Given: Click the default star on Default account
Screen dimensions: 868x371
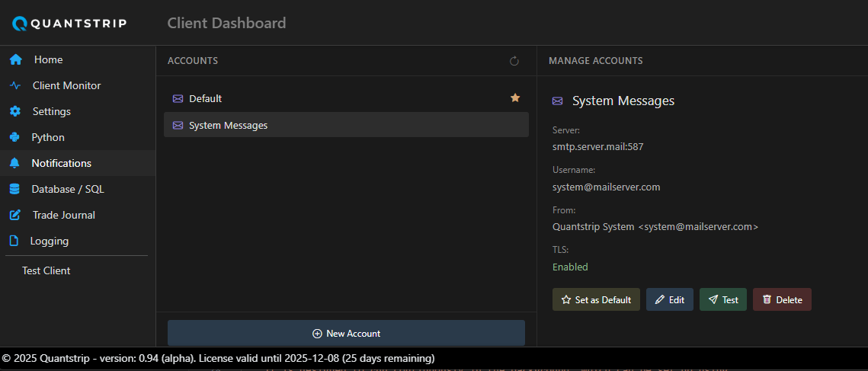Looking at the screenshot, I should click(x=515, y=98).
